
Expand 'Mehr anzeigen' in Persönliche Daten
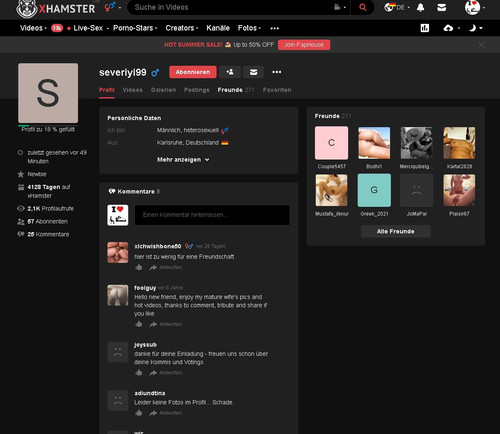point(183,160)
